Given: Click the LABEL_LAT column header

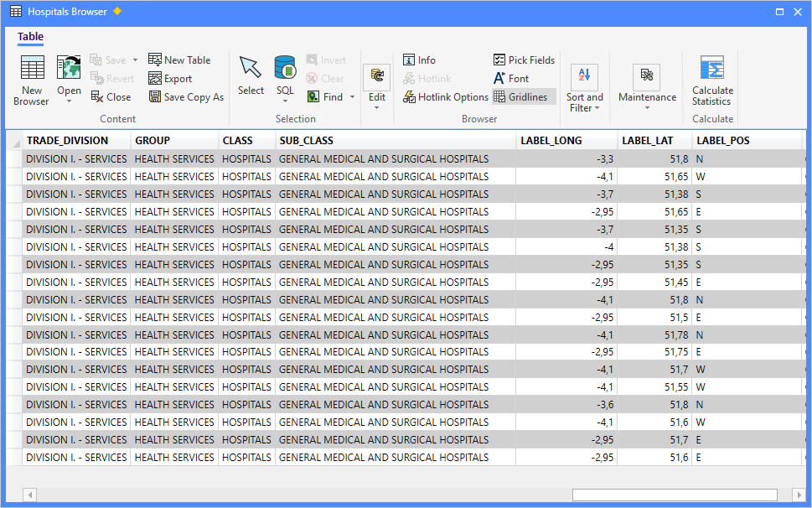Looking at the screenshot, I should click(x=654, y=140).
